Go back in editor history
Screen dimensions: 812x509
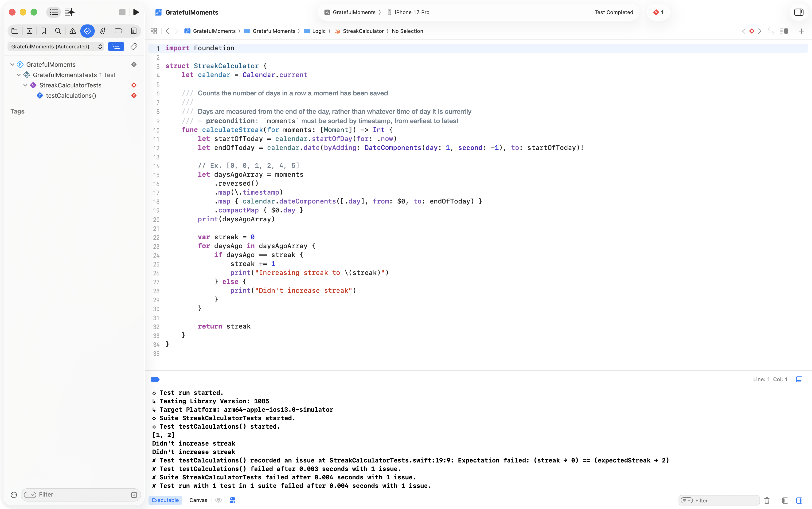coord(167,31)
